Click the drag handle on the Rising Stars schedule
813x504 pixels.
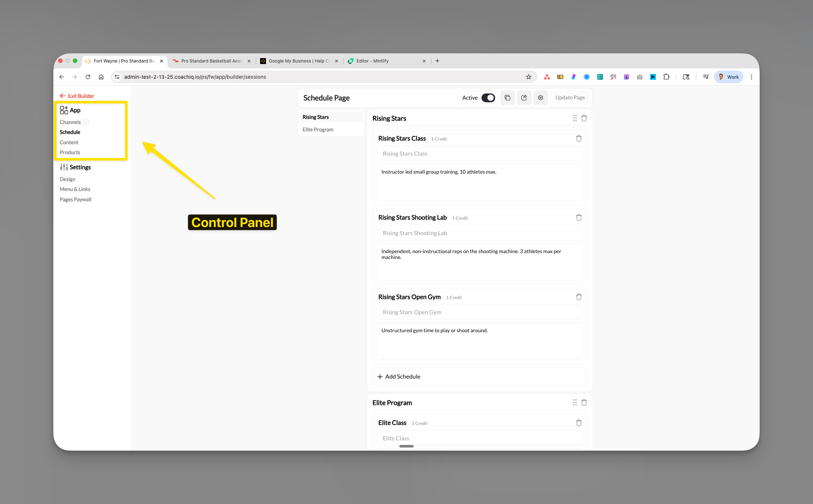(x=575, y=118)
